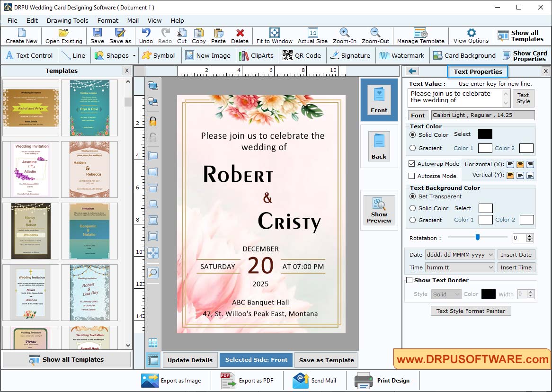Open the Signature tool
Image resolution: width=552 pixels, height=392 pixels.
click(x=350, y=55)
